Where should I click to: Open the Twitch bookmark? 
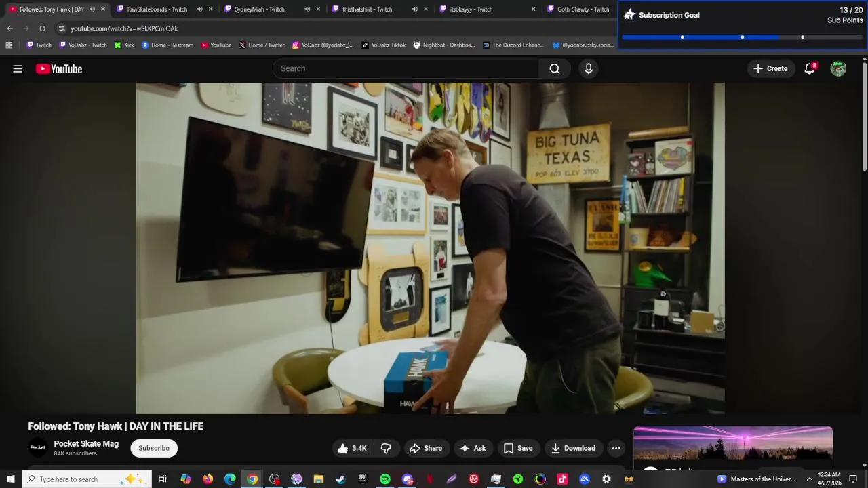pos(39,45)
